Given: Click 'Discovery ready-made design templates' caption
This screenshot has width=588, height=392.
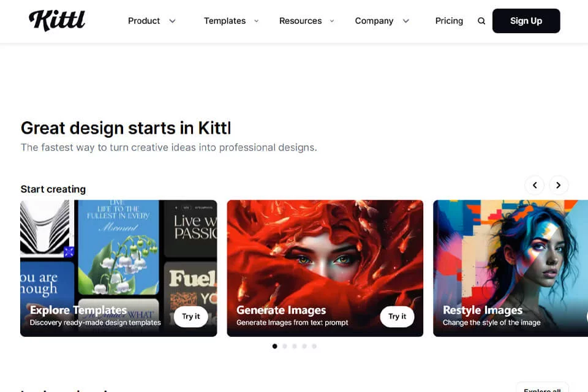Looking at the screenshot, I should (96, 323).
